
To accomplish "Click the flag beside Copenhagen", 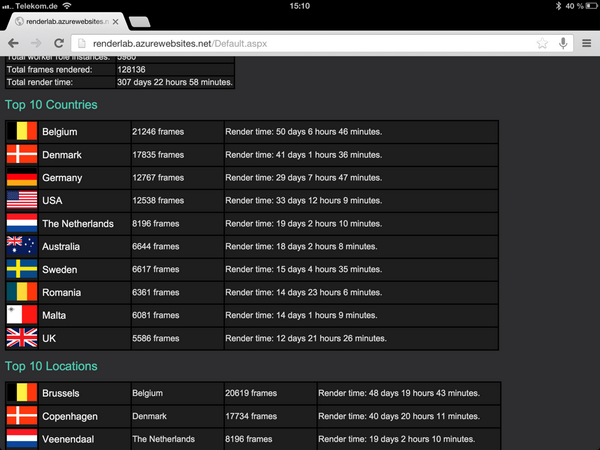I will pos(22,416).
